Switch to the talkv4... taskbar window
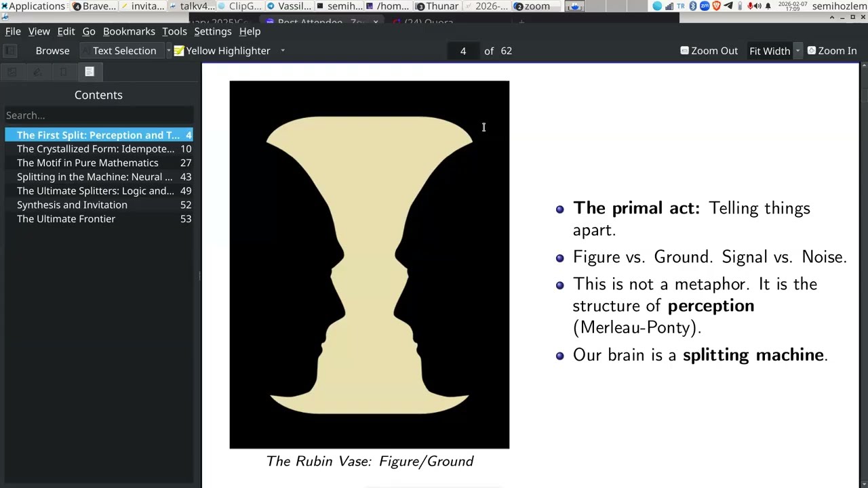 [192, 6]
